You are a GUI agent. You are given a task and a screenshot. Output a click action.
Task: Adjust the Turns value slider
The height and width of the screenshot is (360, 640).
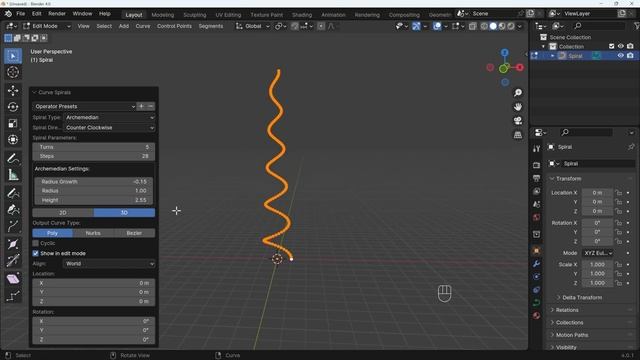pos(93,147)
